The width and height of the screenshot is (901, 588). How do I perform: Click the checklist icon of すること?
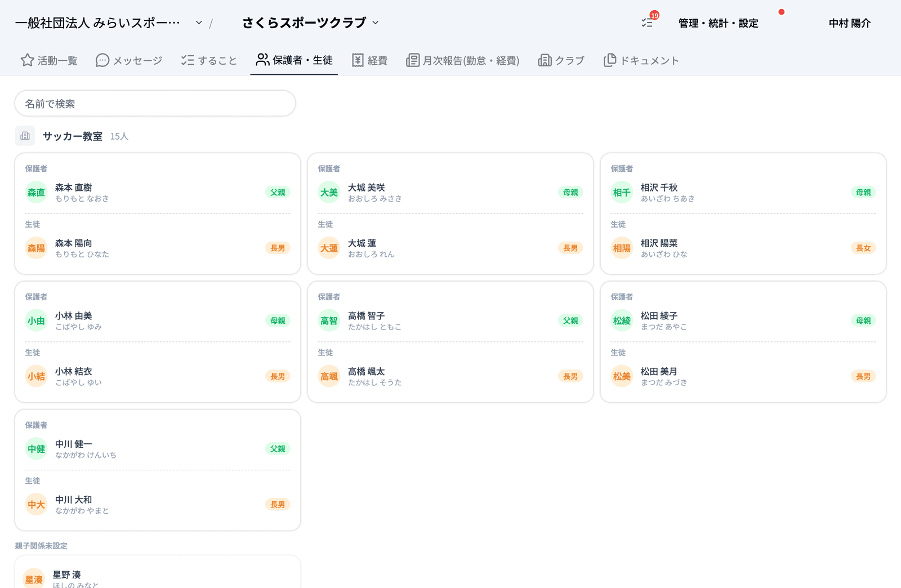(188, 60)
